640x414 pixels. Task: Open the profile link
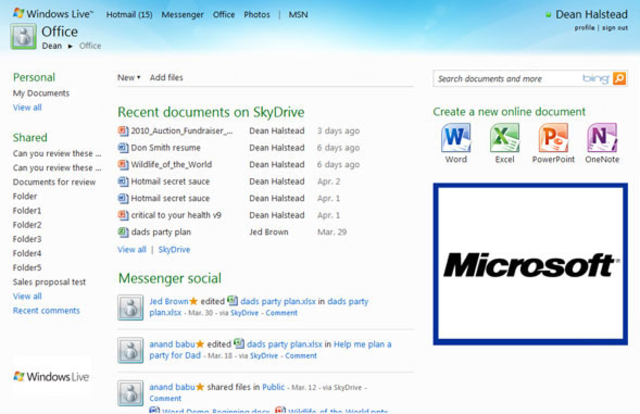click(x=584, y=28)
